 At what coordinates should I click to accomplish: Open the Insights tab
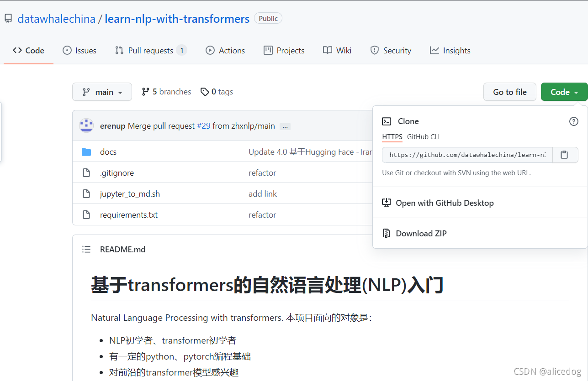(450, 51)
